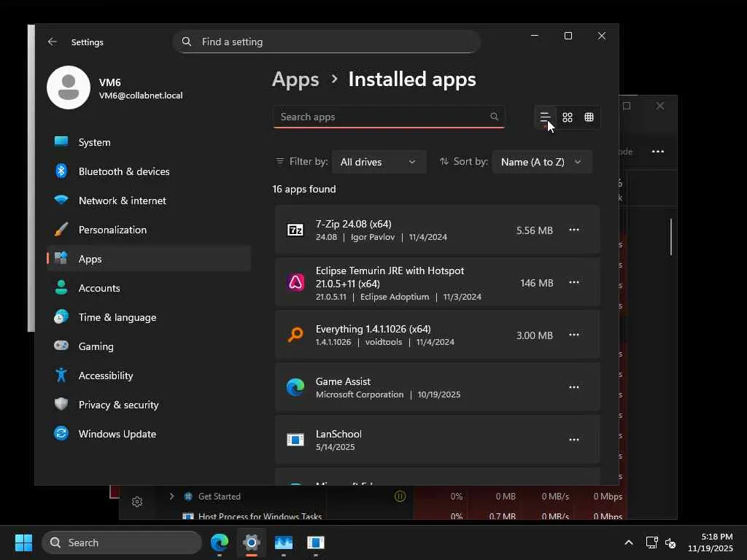Click the 16 apps found text
Viewport: 747px width, 560px height.
(x=304, y=189)
